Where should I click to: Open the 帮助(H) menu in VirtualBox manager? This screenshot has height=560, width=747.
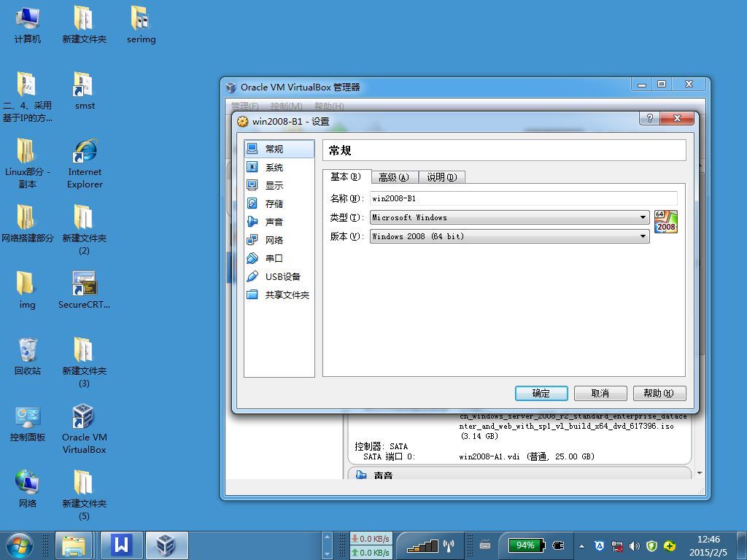tap(329, 106)
